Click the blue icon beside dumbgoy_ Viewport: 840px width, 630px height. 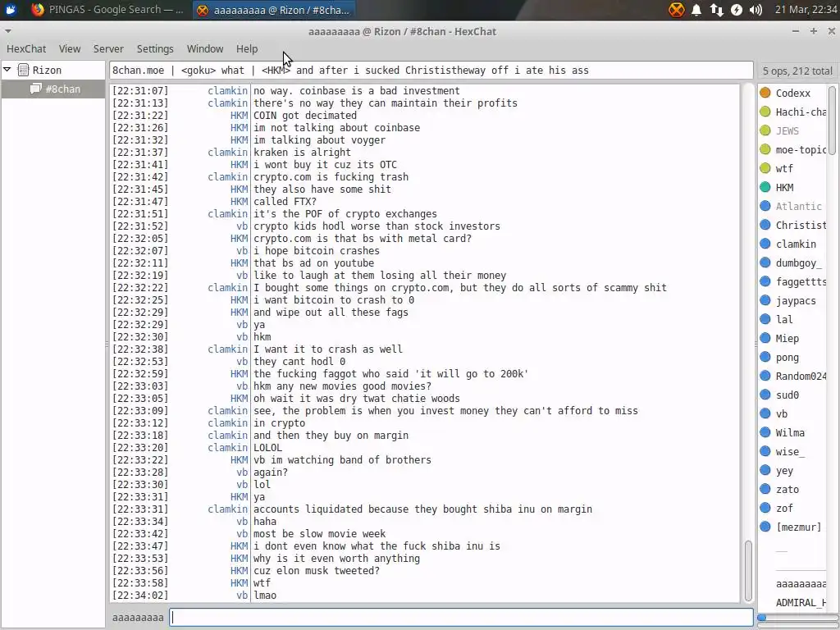coord(765,262)
